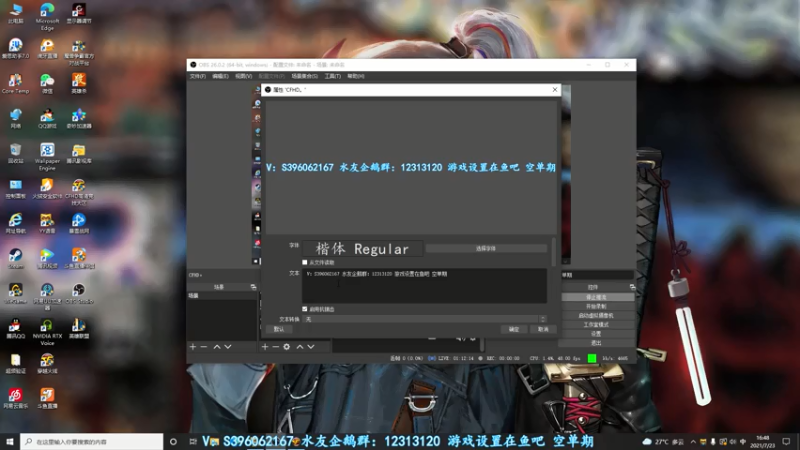Move source up with the Sources panel up arrow
The width and height of the screenshot is (800, 450).
300,347
